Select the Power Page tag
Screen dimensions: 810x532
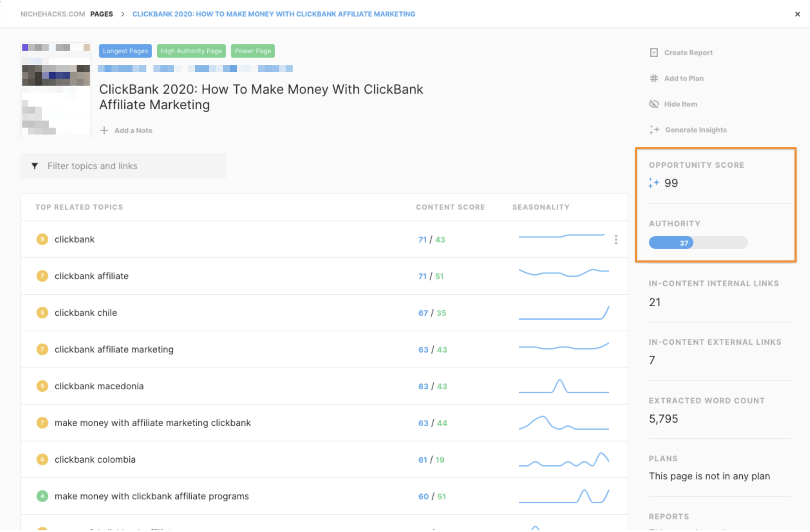coord(253,51)
